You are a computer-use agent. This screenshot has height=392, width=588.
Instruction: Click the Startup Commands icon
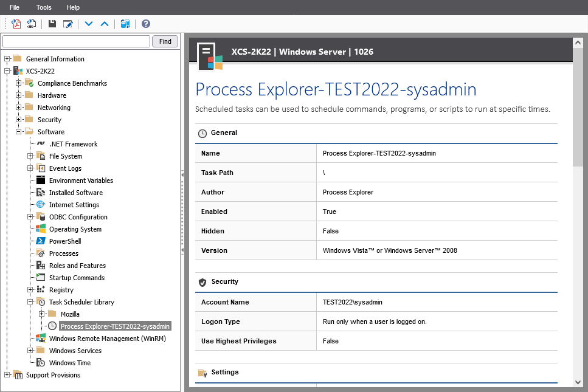[41, 278]
